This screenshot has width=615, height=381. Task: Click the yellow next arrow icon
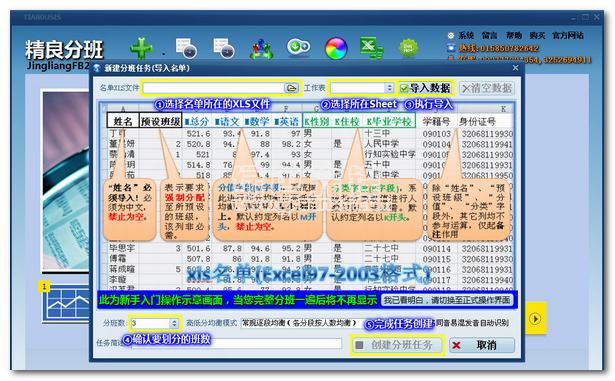pyautogui.click(x=535, y=318)
